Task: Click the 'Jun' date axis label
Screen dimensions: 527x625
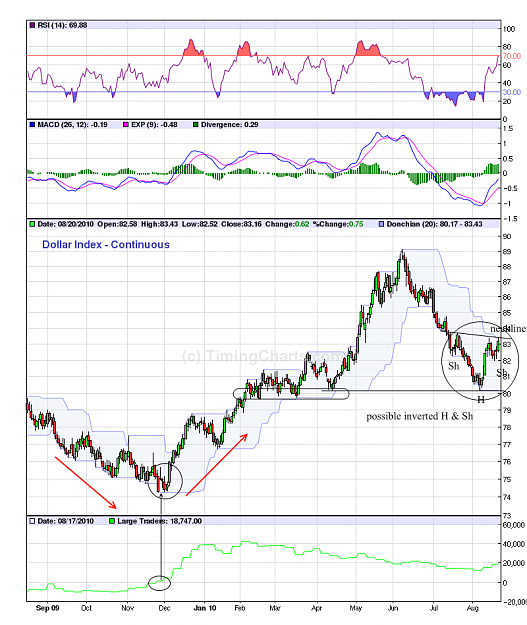Action: 393,608
